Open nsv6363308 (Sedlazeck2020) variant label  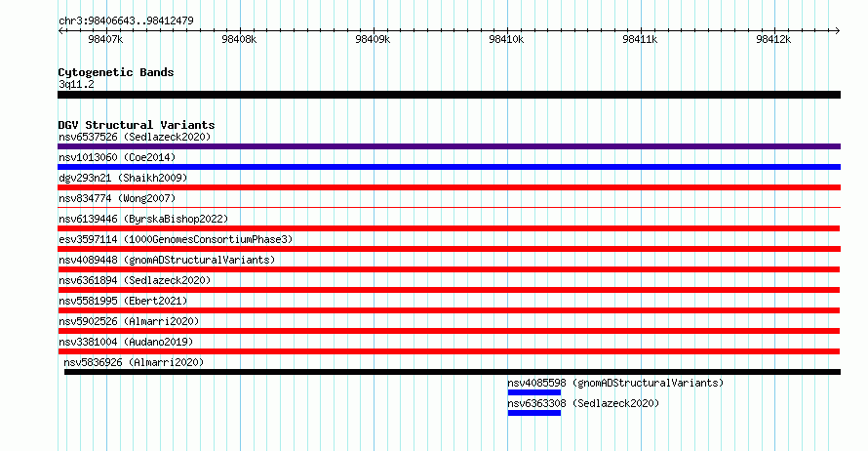pos(583,403)
